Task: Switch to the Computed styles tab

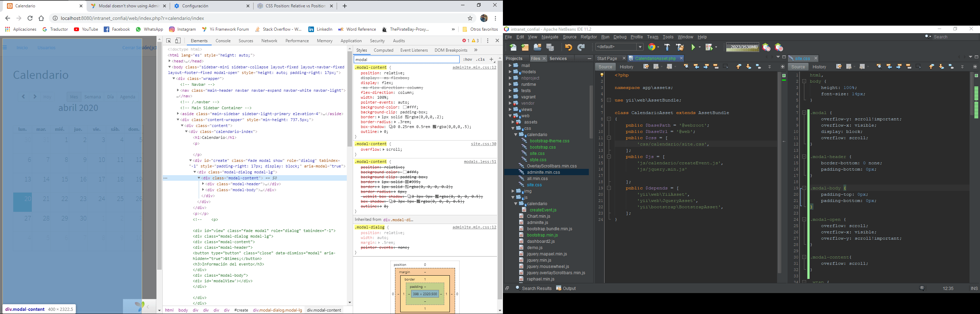Action: pos(383,50)
